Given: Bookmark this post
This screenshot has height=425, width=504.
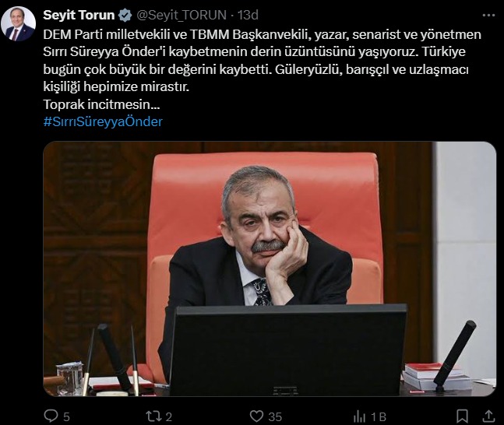Looking at the screenshot, I should (462, 416).
